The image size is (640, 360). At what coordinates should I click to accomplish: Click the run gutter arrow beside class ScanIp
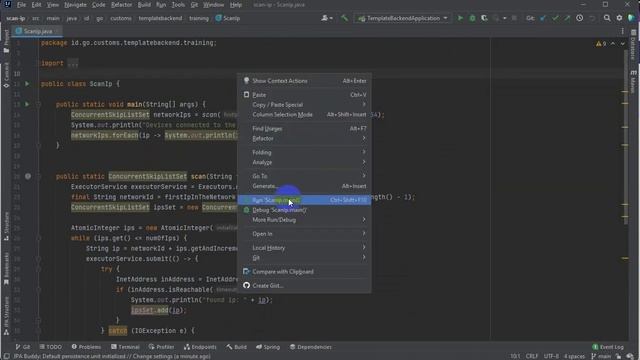27,84
